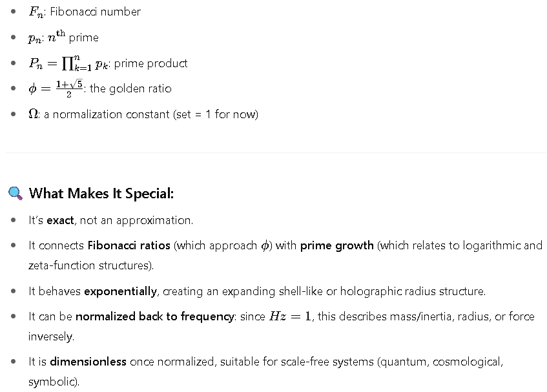
Task: Click 'normalized back to frequency' bold text
Action: tap(155, 316)
